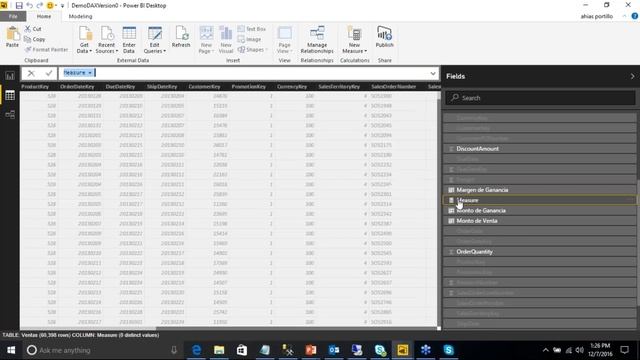This screenshot has height=360, width=640.
Task: Select the DiscountAmount field
Action: [540, 149]
